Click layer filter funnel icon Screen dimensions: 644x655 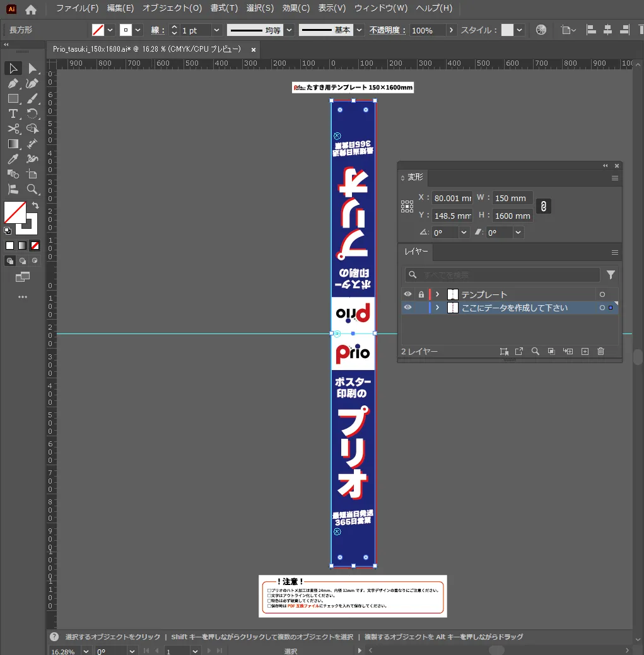[x=611, y=275]
